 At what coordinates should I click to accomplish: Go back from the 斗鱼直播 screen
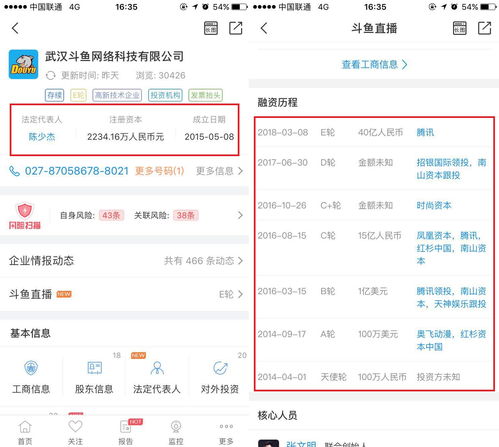(264, 28)
